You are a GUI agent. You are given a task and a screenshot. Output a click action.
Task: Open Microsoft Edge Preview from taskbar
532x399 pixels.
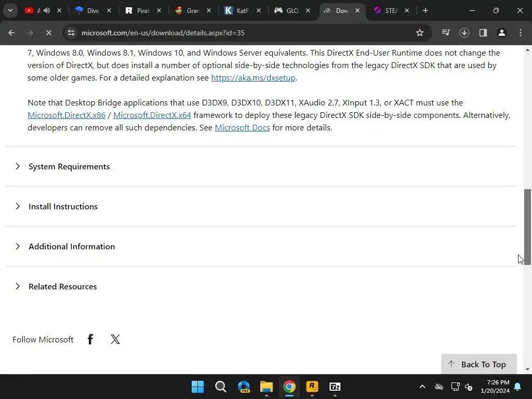[244, 387]
